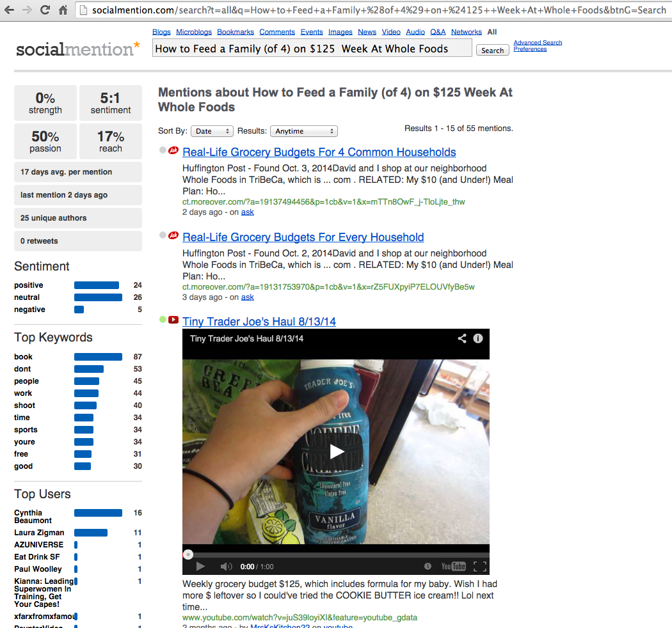Open 'Real-Life Grocery Budgets For Every Household' link
This screenshot has width=672, height=628.
coord(303,237)
